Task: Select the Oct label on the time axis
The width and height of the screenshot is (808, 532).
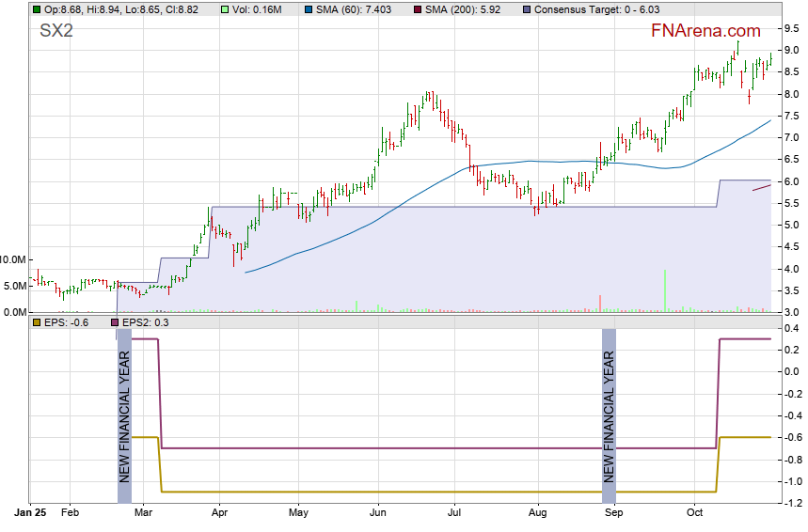Action: click(x=695, y=514)
